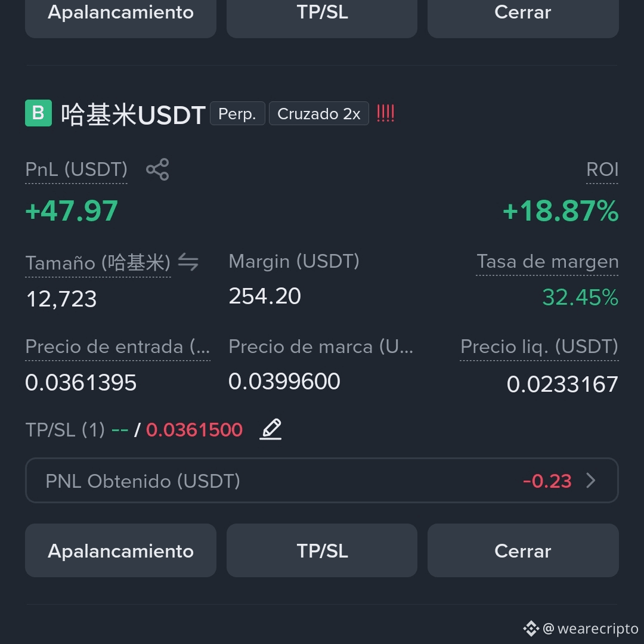Click the Perp. contract type tag

237,113
